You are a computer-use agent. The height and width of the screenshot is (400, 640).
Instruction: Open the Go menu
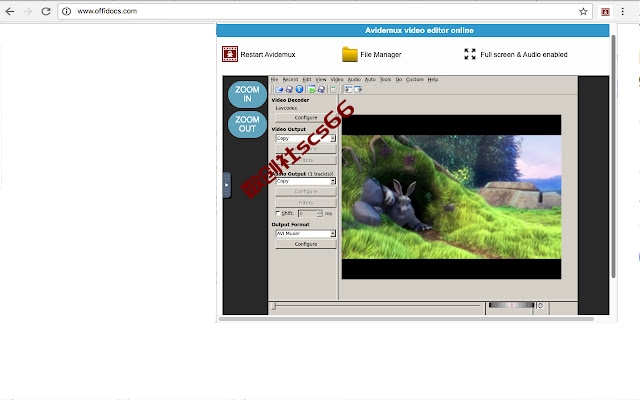coord(398,80)
